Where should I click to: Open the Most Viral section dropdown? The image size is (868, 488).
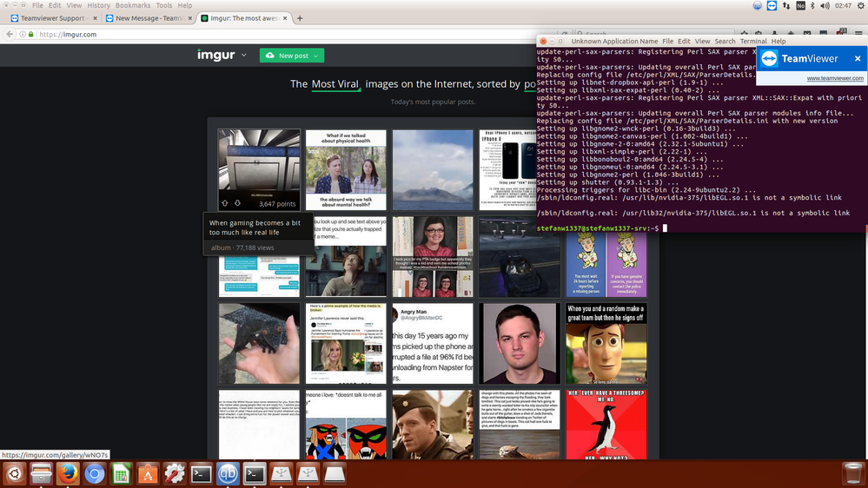335,84
